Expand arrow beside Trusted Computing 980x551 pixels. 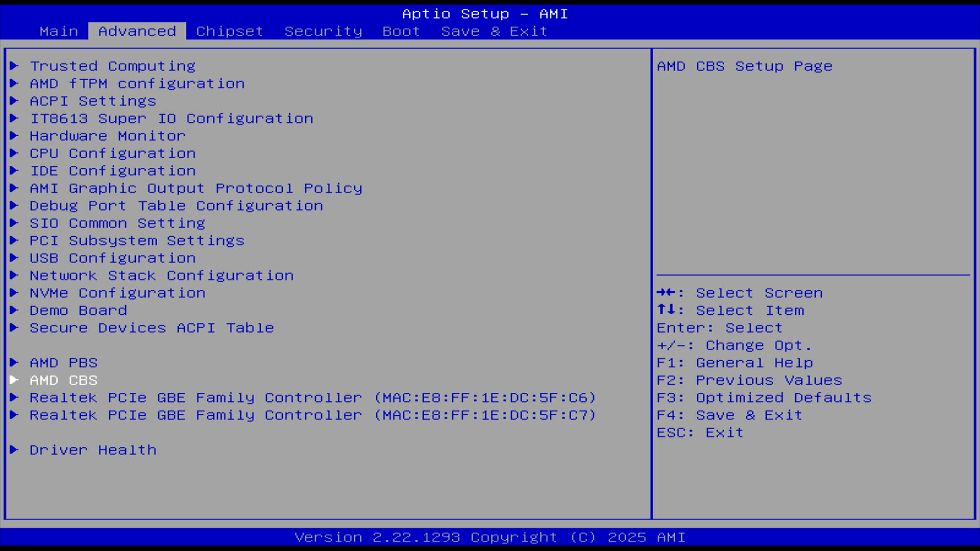click(x=14, y=66)
